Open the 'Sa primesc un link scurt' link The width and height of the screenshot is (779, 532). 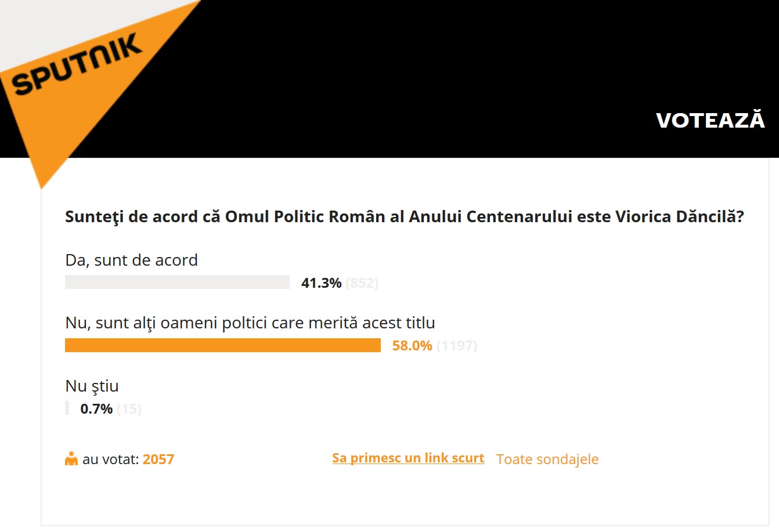(x=408, y=458)
